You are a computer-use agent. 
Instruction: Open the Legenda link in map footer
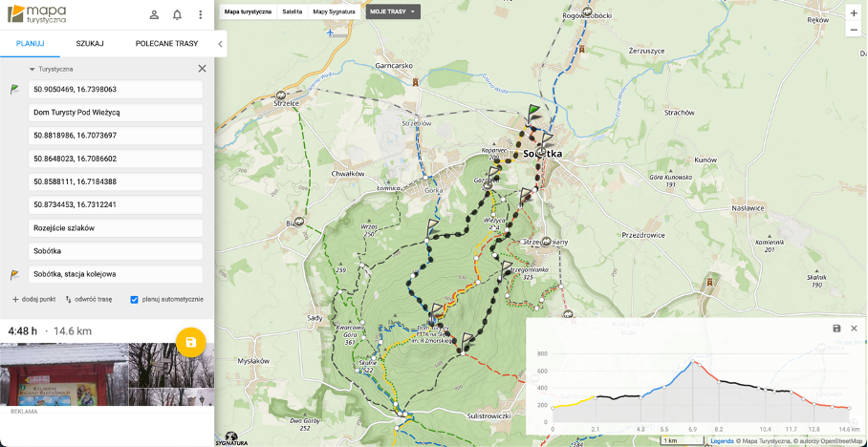point(722,441)
